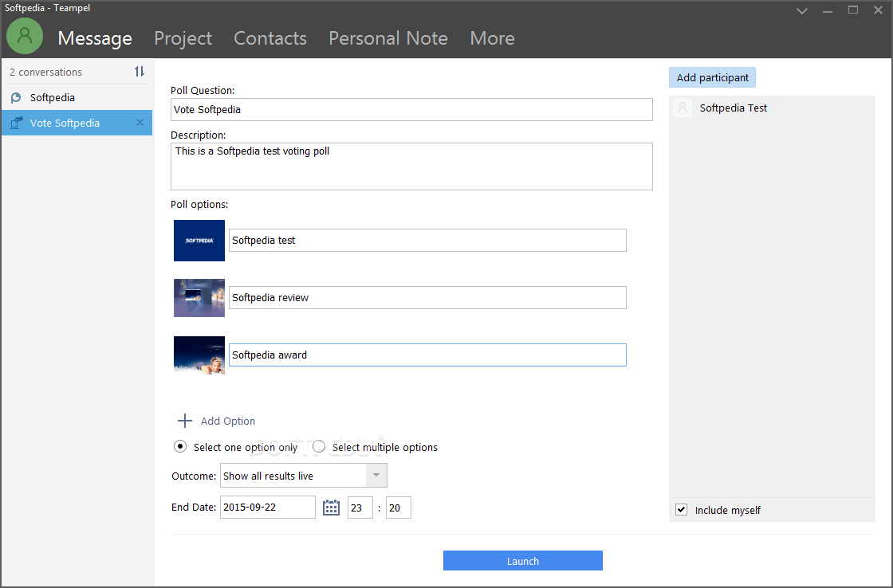
Task: Click the Softpedia Test participant avatar
Action: 683,108
